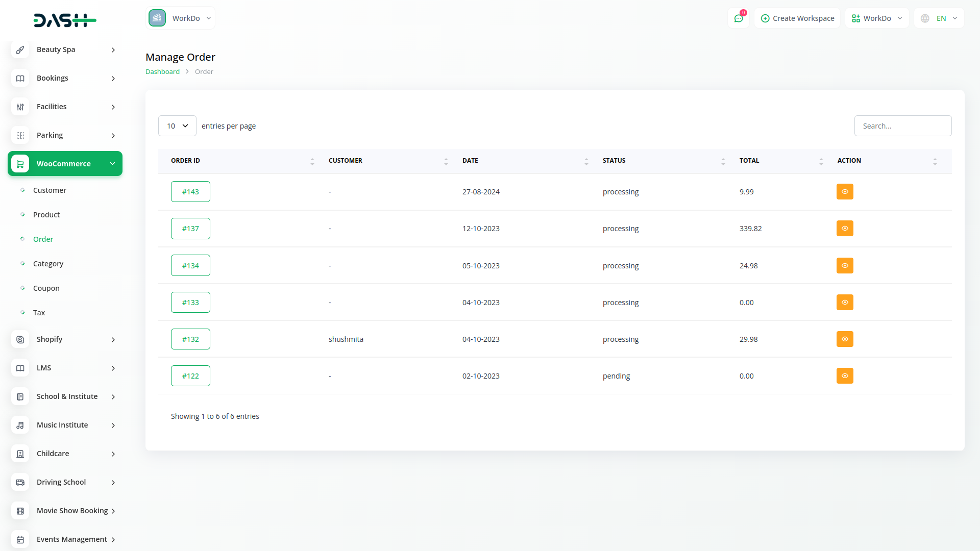
Task: Click customer name shushmita
Action: [x=346, y=339]
